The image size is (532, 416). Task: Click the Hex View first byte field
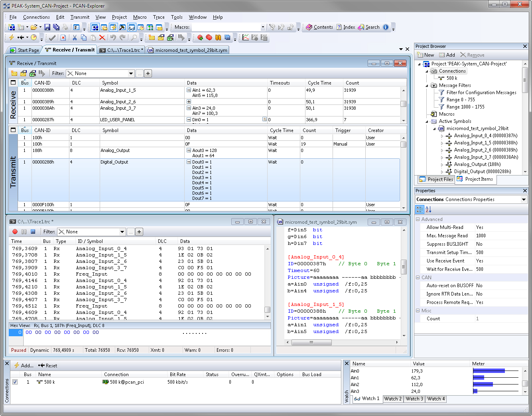click(x=28, y=332)
